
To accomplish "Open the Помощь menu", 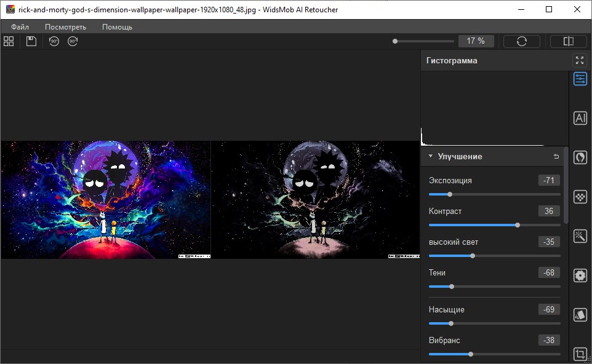I will coord(117,27).
